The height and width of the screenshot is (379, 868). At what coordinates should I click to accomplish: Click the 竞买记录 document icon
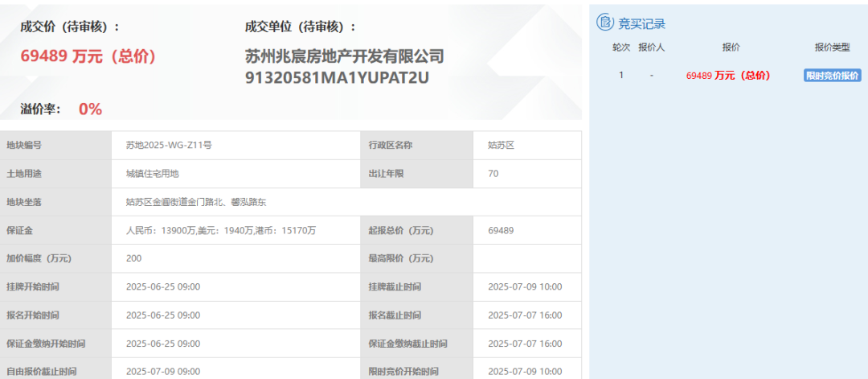605,23
